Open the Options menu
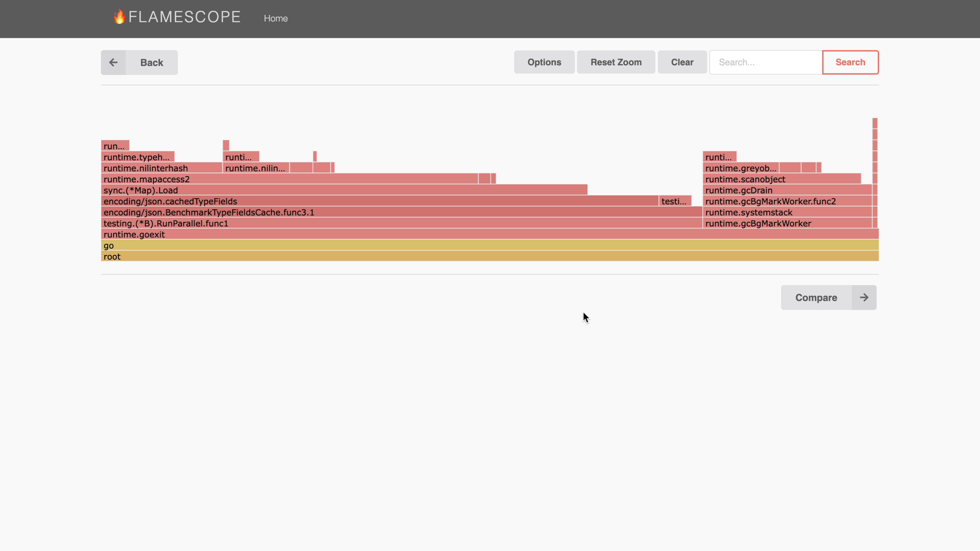The image size is (980, 551). click(x=544, y=62)
